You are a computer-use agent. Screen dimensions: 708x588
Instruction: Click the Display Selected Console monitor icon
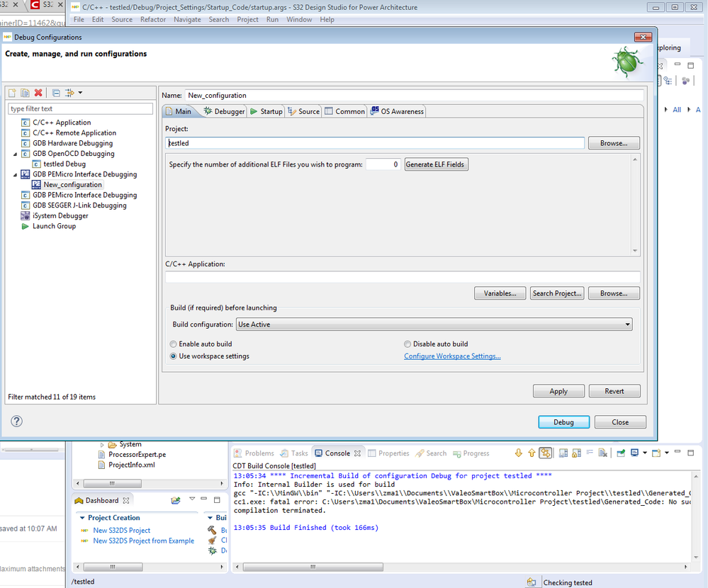point(634,453)
